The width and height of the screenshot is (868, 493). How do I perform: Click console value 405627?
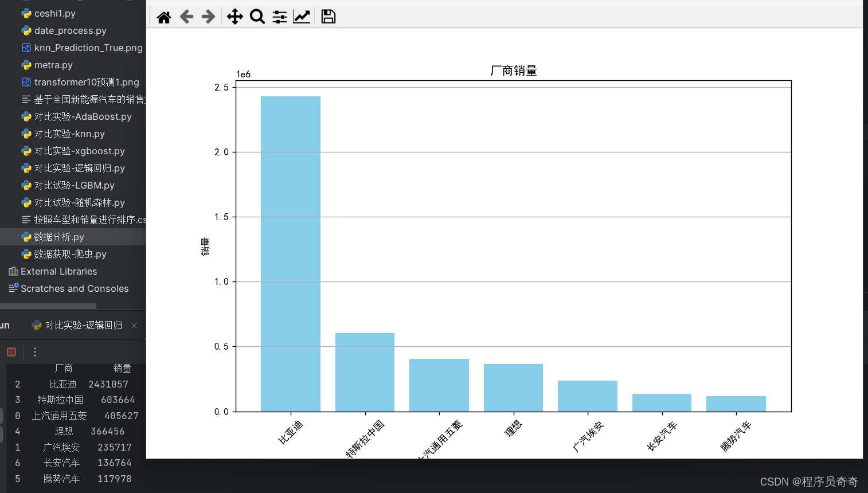pyautogui.click(x=122, y=416)
